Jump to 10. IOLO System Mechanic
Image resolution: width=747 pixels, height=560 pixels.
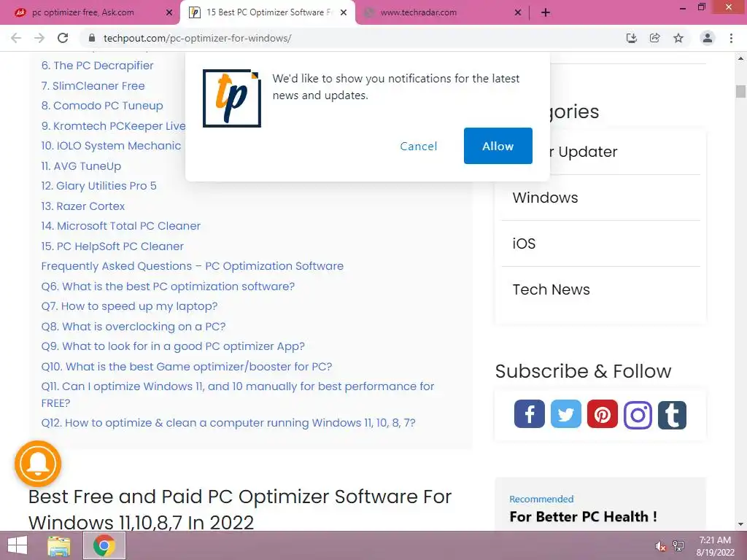[111, 146]
